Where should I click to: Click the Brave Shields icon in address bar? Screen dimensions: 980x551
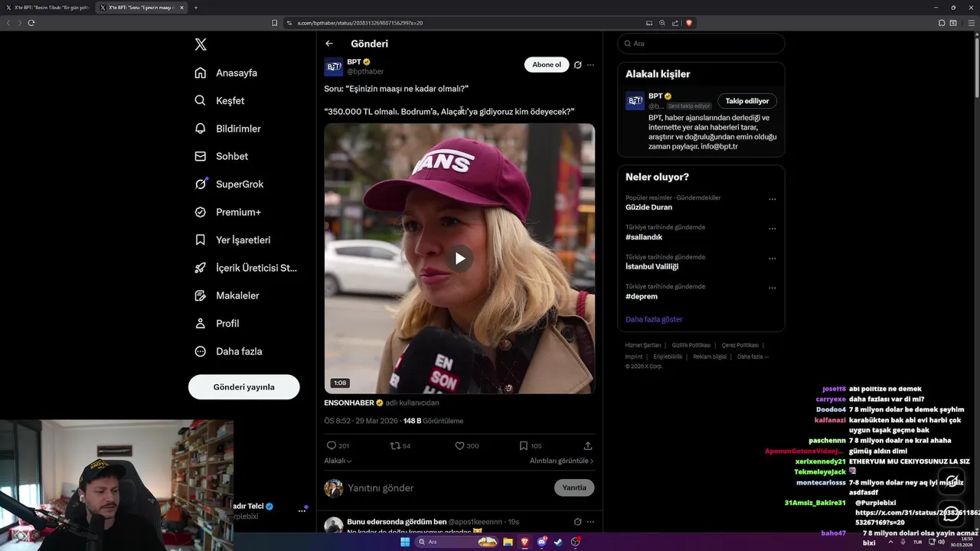689,23
